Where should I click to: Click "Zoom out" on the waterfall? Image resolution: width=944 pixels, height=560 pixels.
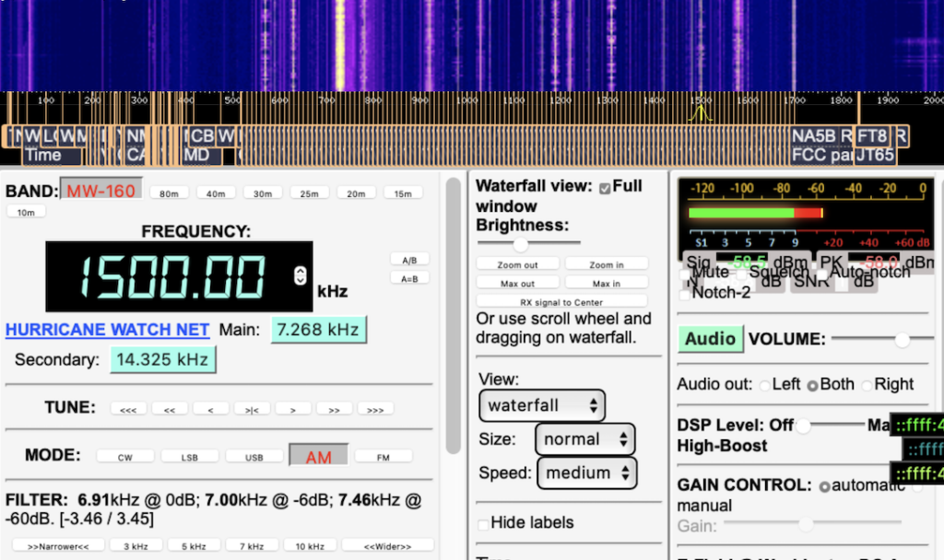click(x=517, y=264)
